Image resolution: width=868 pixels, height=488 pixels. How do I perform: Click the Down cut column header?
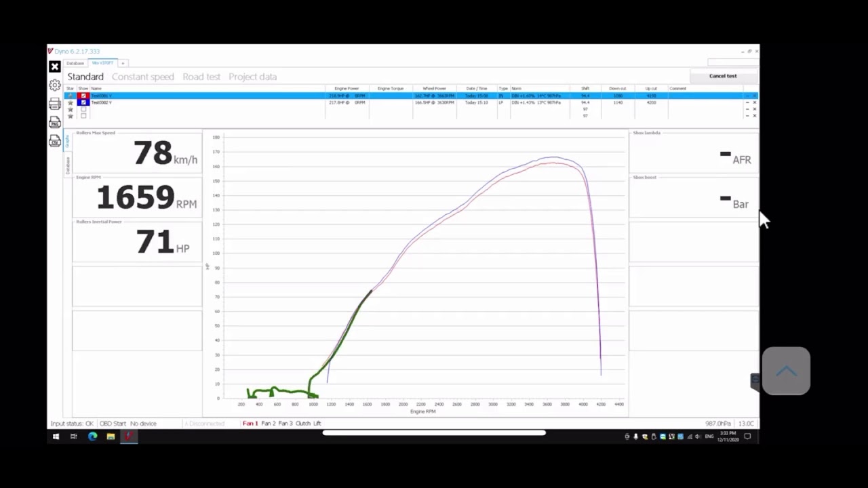coord(618,89)
